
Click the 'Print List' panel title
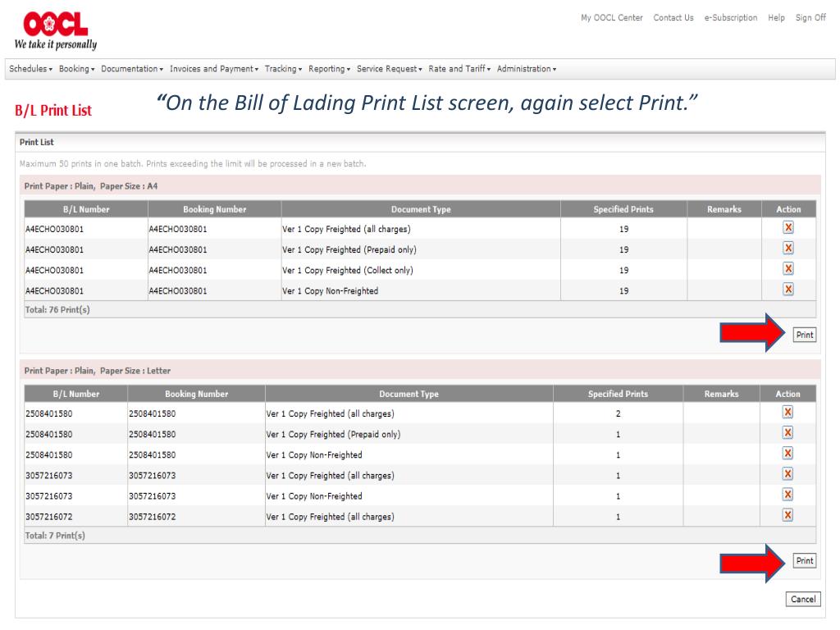pos(36,142)
